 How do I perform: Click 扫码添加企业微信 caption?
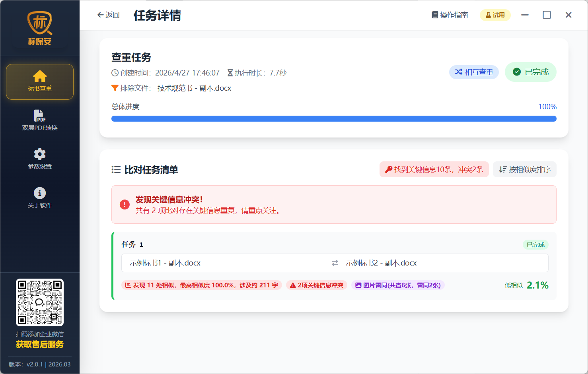(40, 334)
